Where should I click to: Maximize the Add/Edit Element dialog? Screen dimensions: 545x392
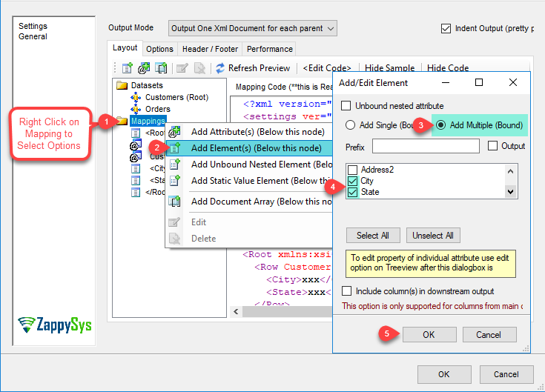pos(479,82)
